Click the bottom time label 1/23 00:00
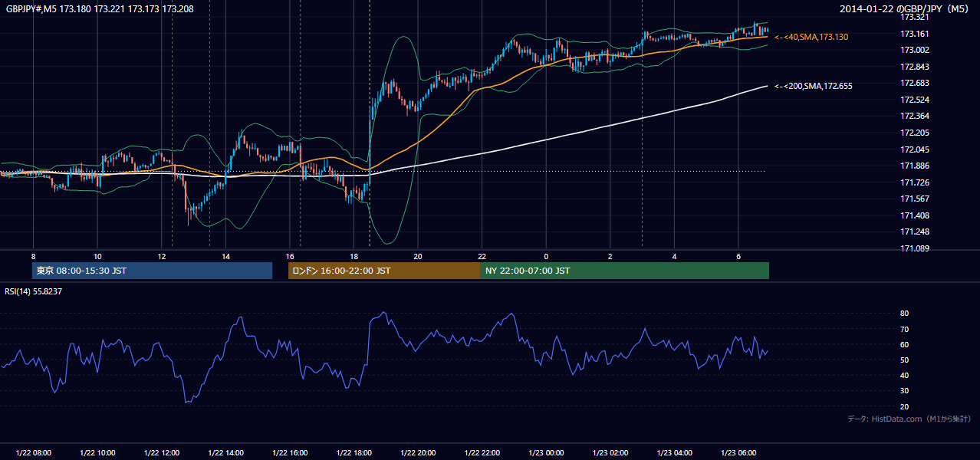Screen dimensions: 980x460 546,453
